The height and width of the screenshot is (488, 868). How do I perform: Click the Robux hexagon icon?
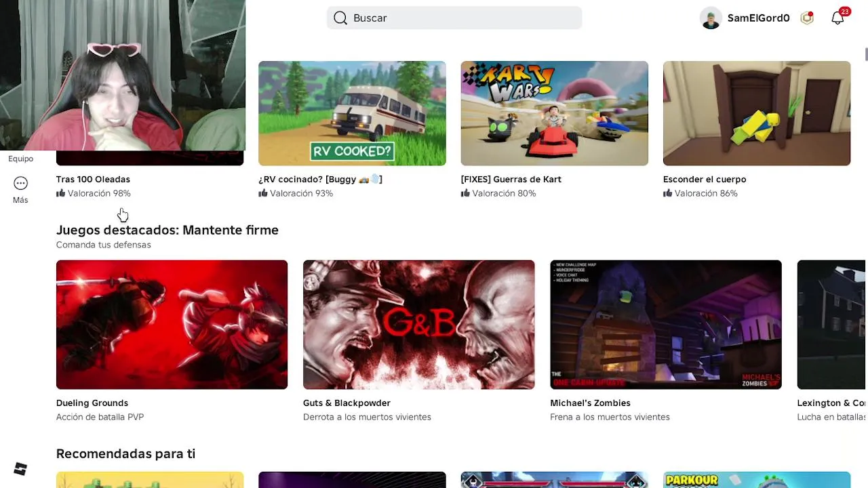click(807, 18)
